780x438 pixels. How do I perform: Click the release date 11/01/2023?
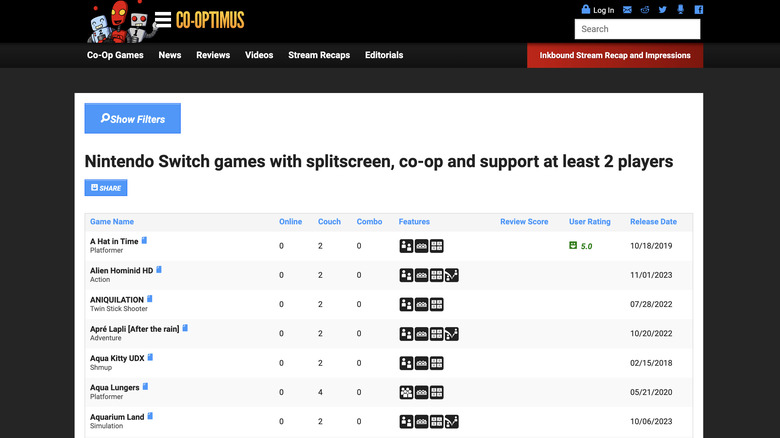click(651, 275)
